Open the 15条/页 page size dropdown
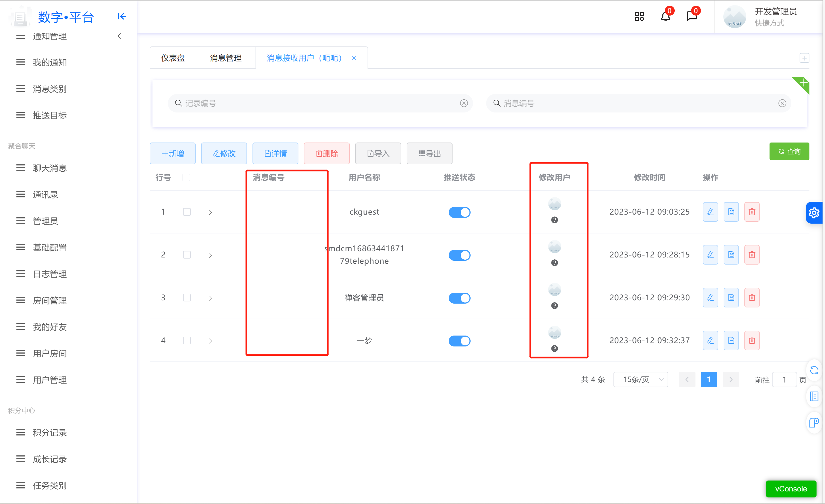This screenshot has width=825, height=504. 641,379
